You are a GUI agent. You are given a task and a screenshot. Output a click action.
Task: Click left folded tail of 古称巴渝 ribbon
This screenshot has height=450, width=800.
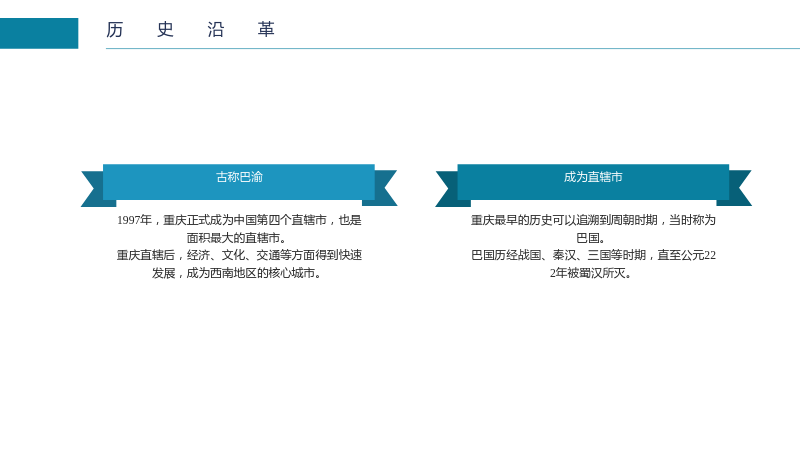[95, 189]
